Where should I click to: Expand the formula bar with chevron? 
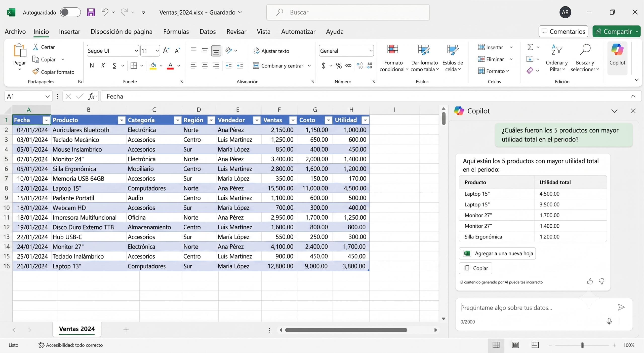633,96
